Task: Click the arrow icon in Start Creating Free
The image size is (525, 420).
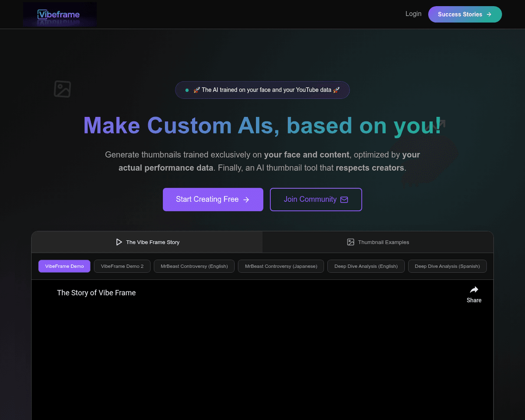Action: pyautogui.click(x=246, y=199)
